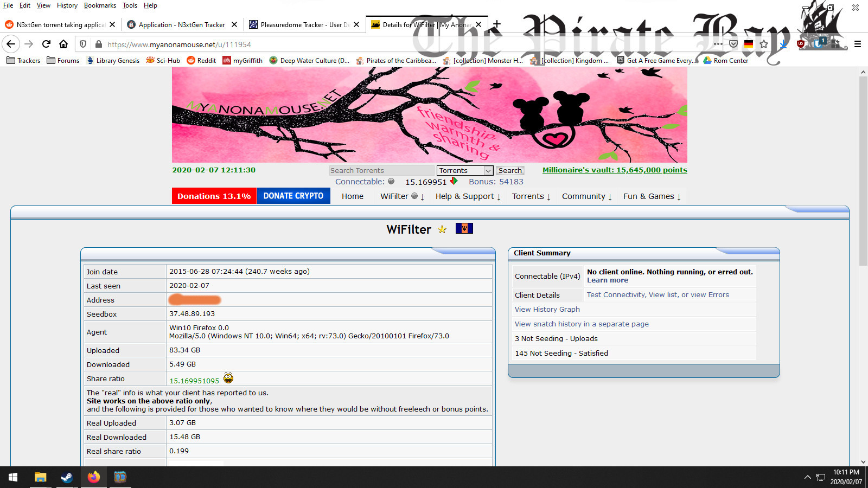Open the Library Genesis bookmark
Viewport: 868px width, 488px height.
tap(113, 60)
